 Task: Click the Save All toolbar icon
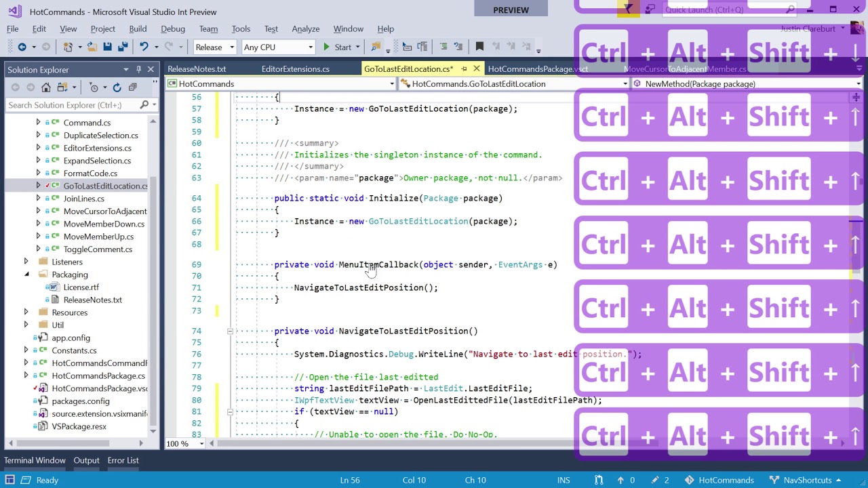(x=123, y=47)
